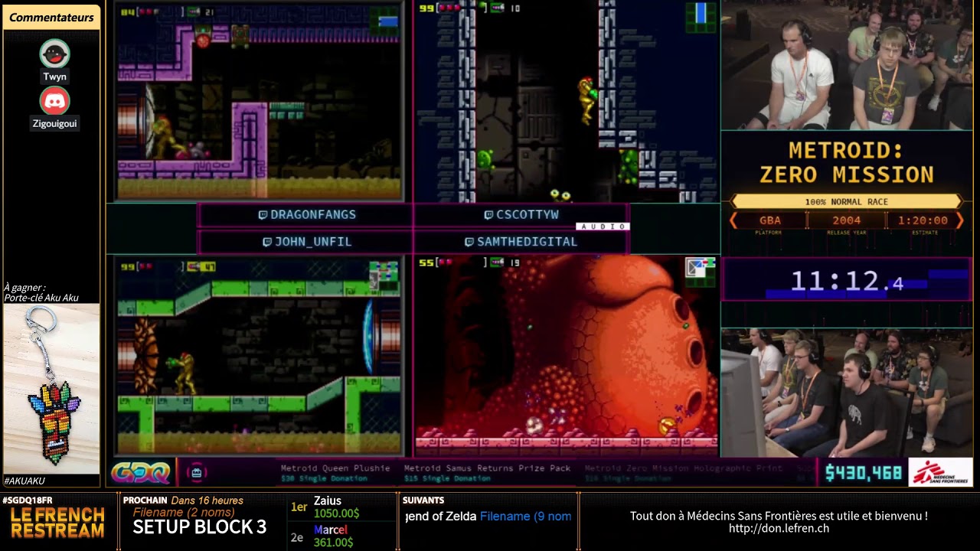Click the #SGDQ18FR hashtag
980x551 pixels.
click(28, 500)
